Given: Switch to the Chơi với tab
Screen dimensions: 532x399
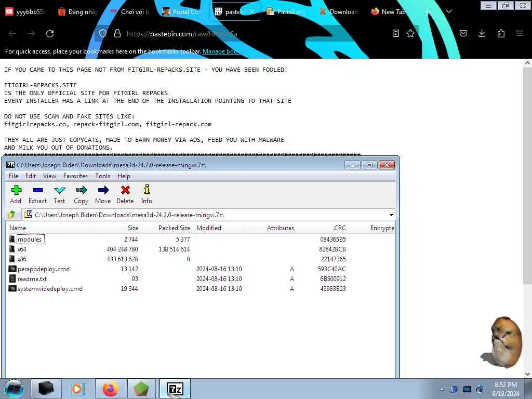Looking at the screenshot, I should (x=130, y=12).
